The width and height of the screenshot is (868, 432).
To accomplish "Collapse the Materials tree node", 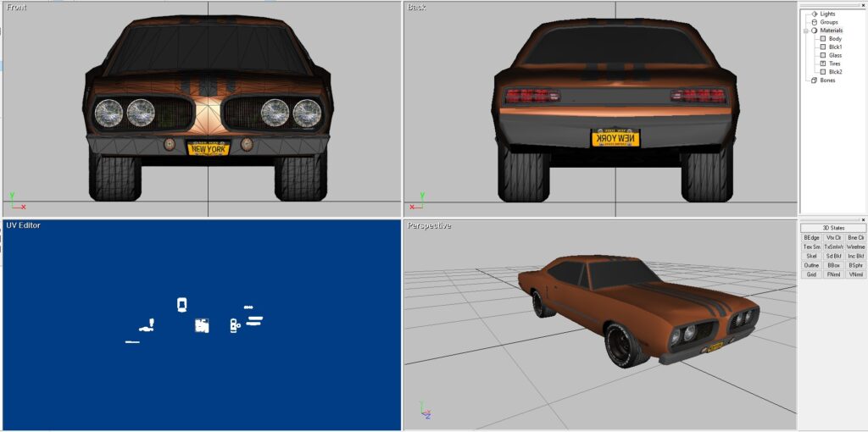I will 807,30.
